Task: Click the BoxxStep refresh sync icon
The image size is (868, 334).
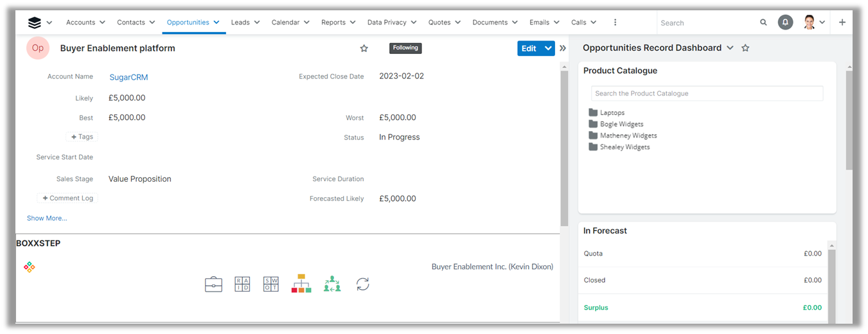Action: tap(363, 284)
